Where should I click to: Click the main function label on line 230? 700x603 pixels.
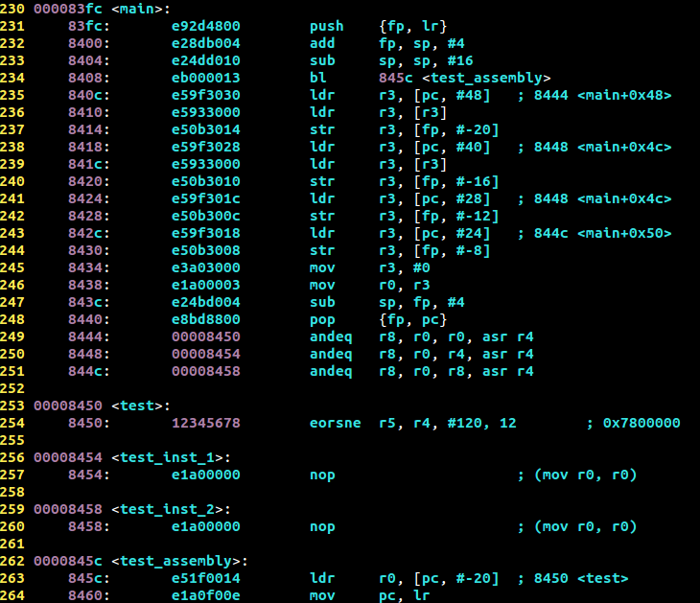click(x=140, y=9)
